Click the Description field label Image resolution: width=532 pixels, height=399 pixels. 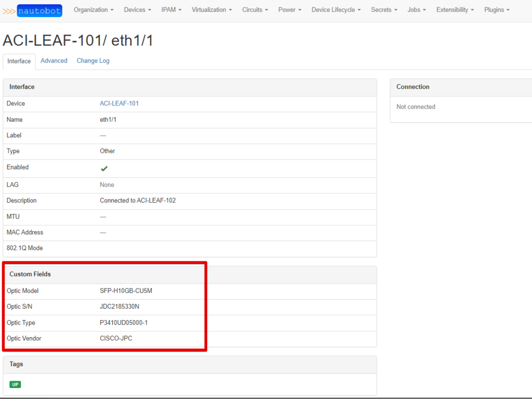[21, 201]
